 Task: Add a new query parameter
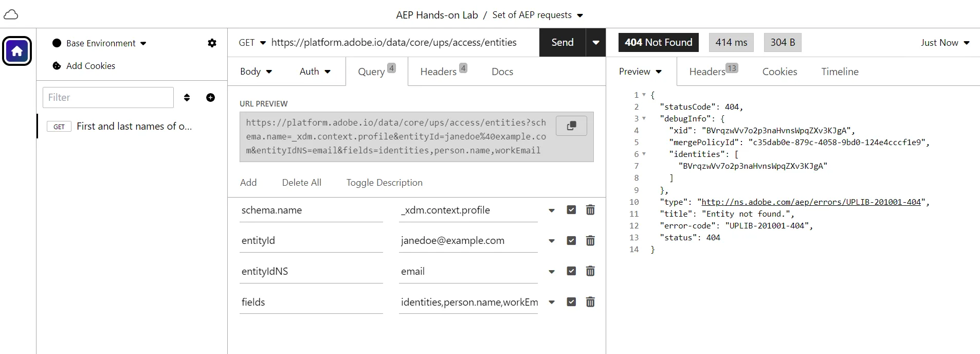coord(248,183)
